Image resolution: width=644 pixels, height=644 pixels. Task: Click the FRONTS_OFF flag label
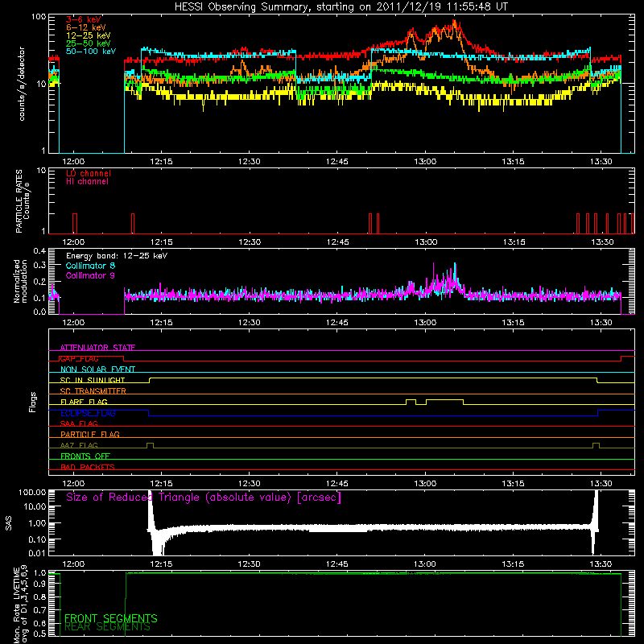(x=85, y=456)
